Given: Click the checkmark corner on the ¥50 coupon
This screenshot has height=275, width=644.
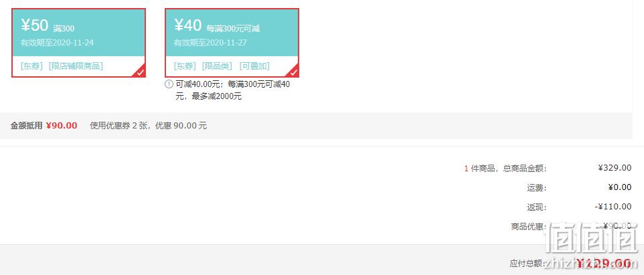Looking at the screenshot, I should [141, 72].
